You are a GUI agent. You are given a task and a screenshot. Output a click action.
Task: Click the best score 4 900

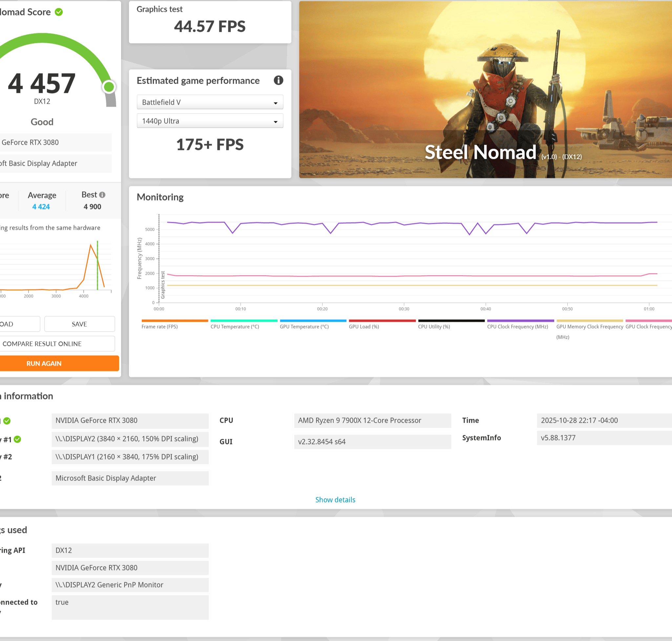[x=92, y=207]
